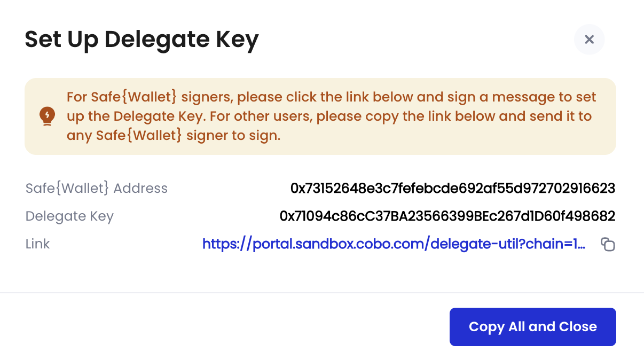Click the overlapping-squares icon beside the URL

pos(608,245)
